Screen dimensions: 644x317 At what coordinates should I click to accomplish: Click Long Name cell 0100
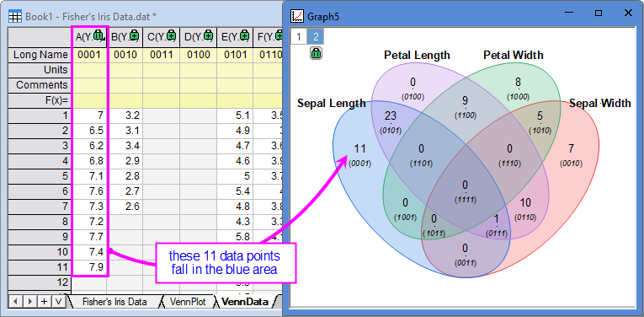[x=198, y=55]
